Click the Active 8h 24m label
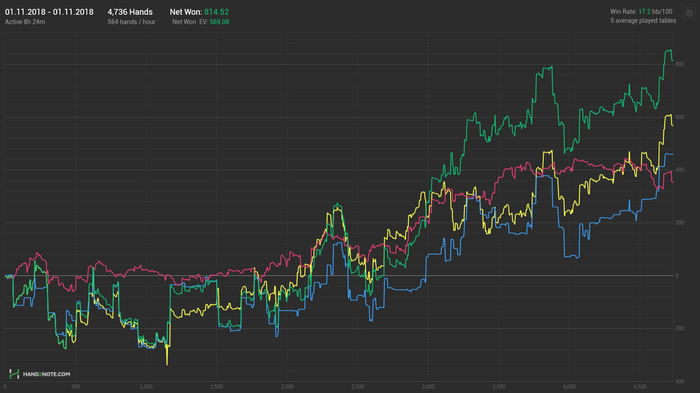 25,22
